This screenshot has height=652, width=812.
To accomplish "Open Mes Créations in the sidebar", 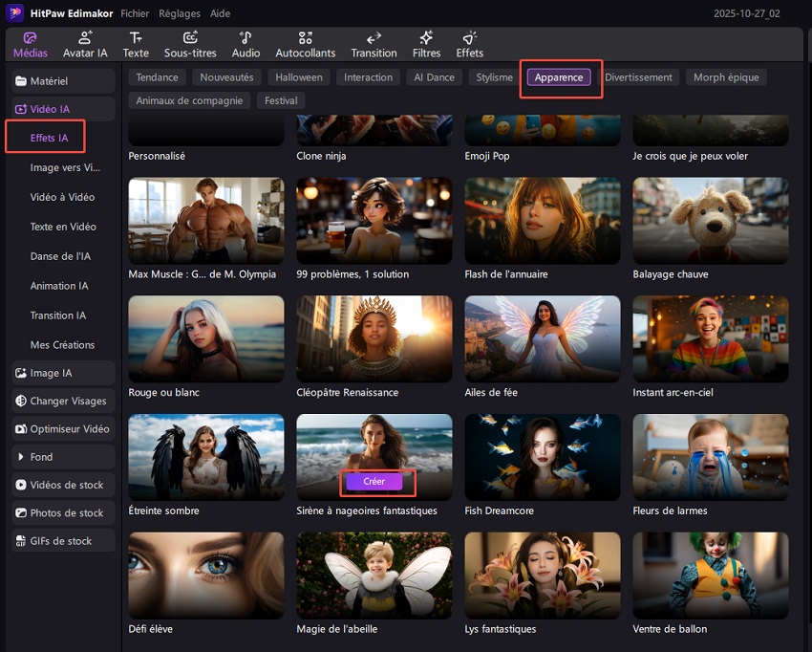I will coord(62,344).
